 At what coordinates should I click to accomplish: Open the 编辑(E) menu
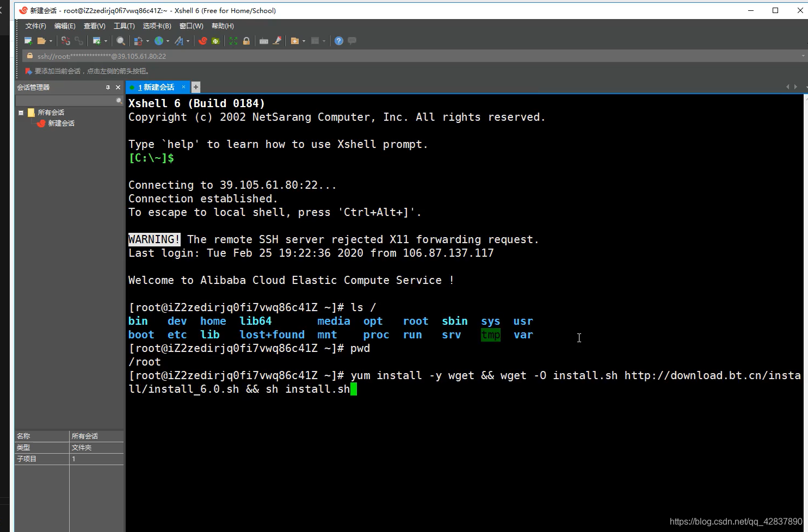tap(65, 26)
